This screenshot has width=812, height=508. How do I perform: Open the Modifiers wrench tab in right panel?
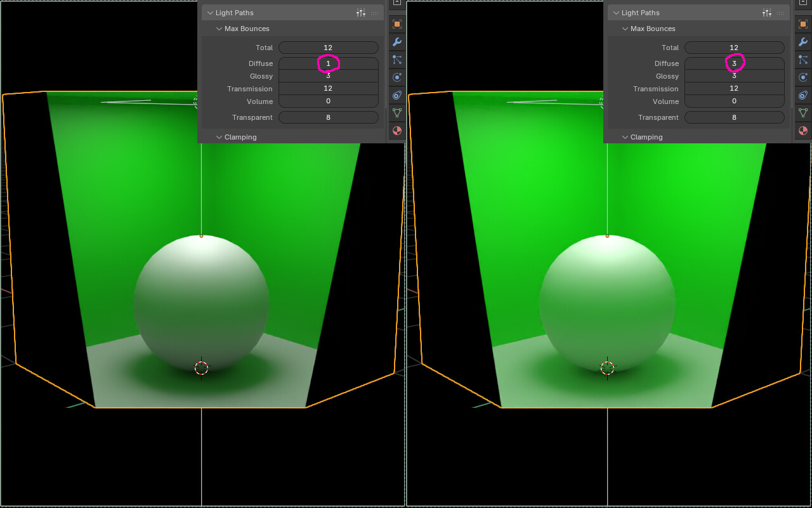[x=803, y=42]
